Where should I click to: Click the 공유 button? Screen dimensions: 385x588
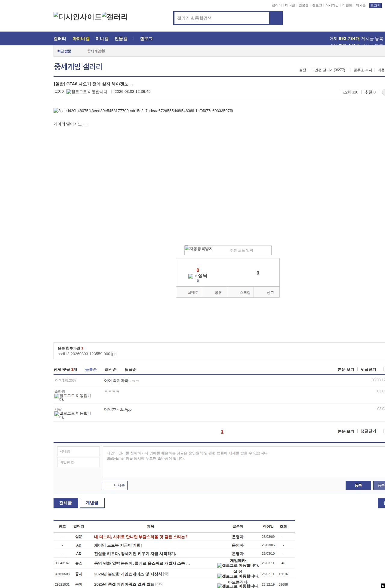215,292
